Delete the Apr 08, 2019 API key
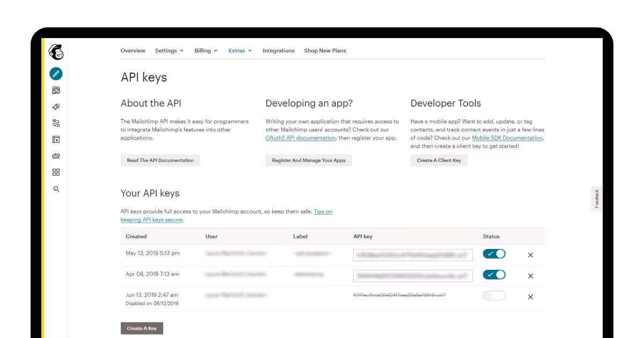 click(x=530, y=276)
